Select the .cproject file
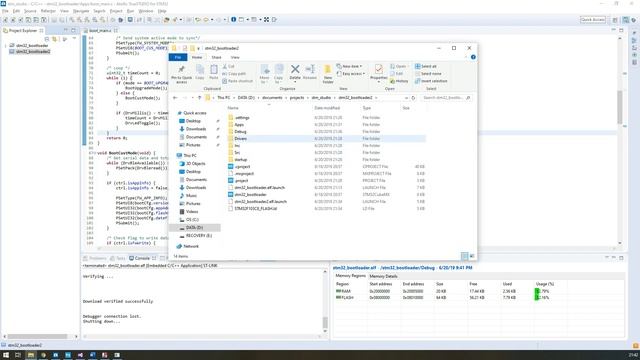Screen dimensions: 640x360 (242, 167)
